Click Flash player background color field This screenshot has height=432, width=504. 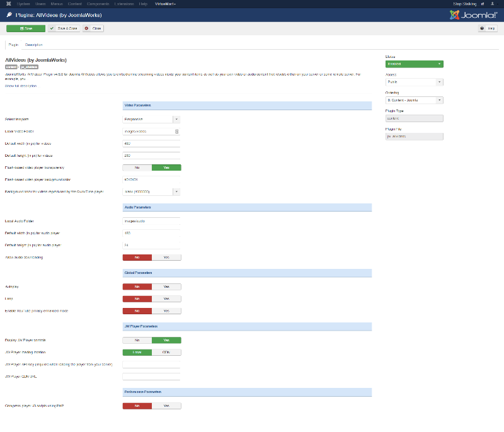(151, 179)
